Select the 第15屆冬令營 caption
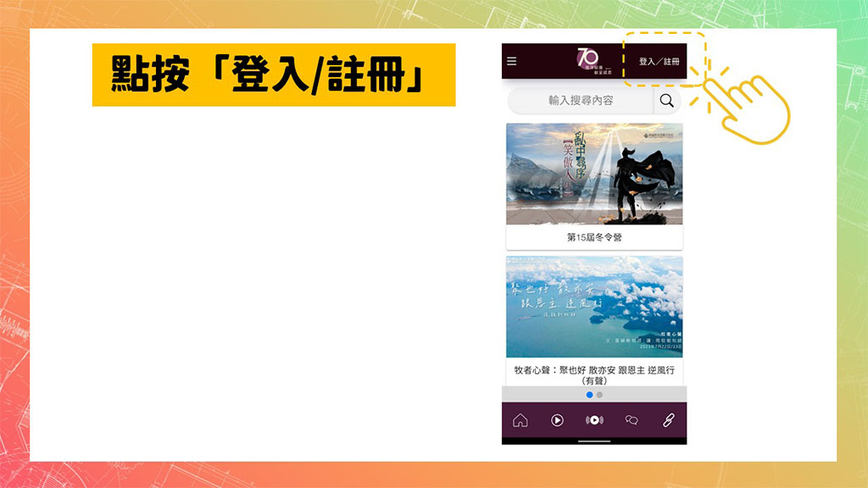This screenshot has height=488, width=868. tap(594, 237)
